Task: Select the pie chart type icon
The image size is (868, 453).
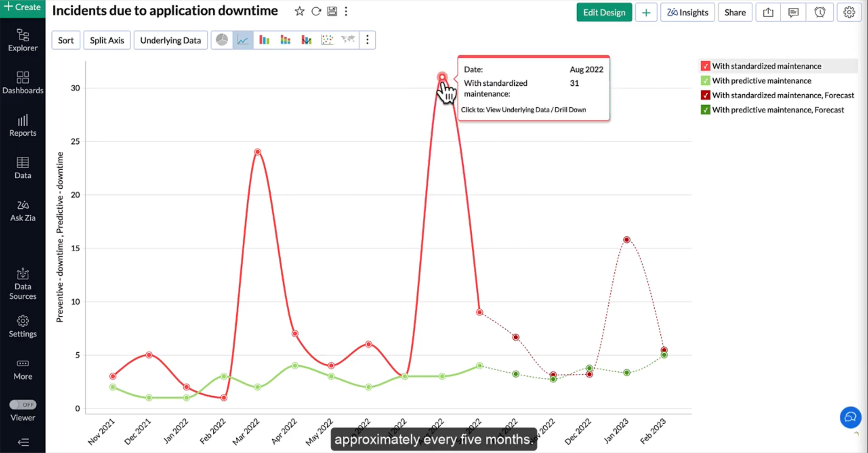Action: pyautogui.click(x=222, y=40)
